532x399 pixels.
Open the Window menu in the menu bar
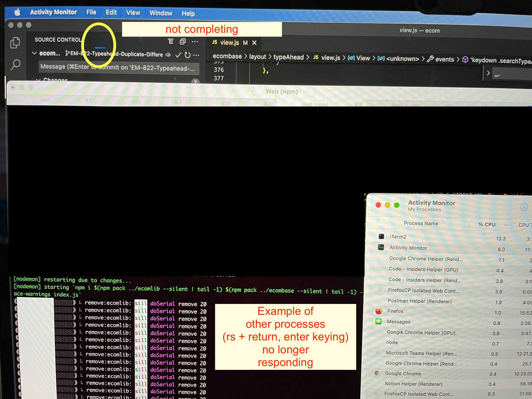[x=161, y=13]
